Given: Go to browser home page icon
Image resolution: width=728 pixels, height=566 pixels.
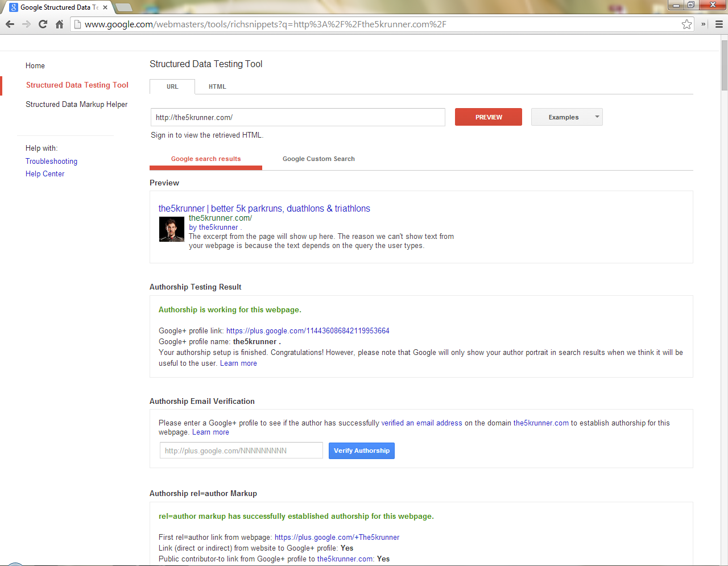Looking at the screenshot, I should 59,24.
